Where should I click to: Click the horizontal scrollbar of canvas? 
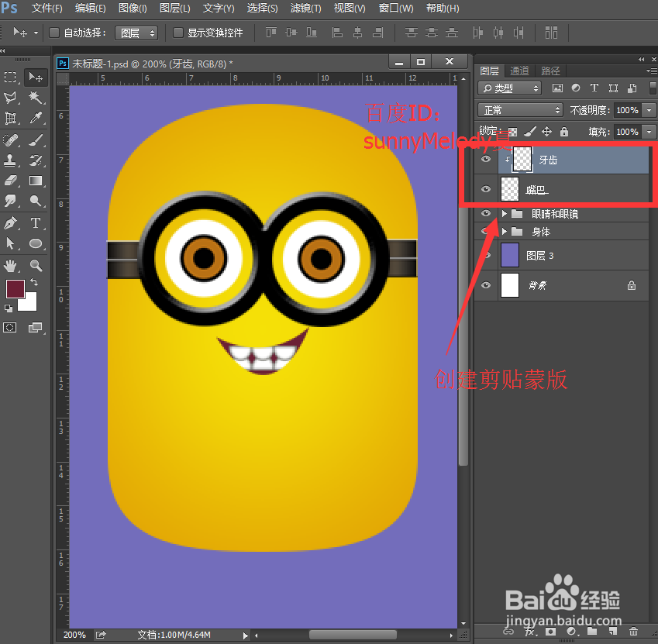coord(353,635)
